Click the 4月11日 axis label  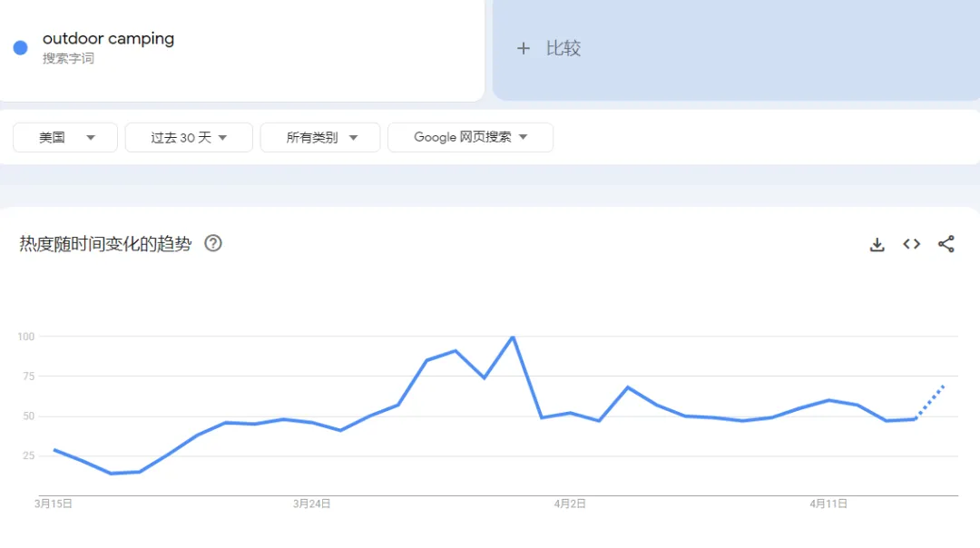pyautogui.click(x=827, y=504)
